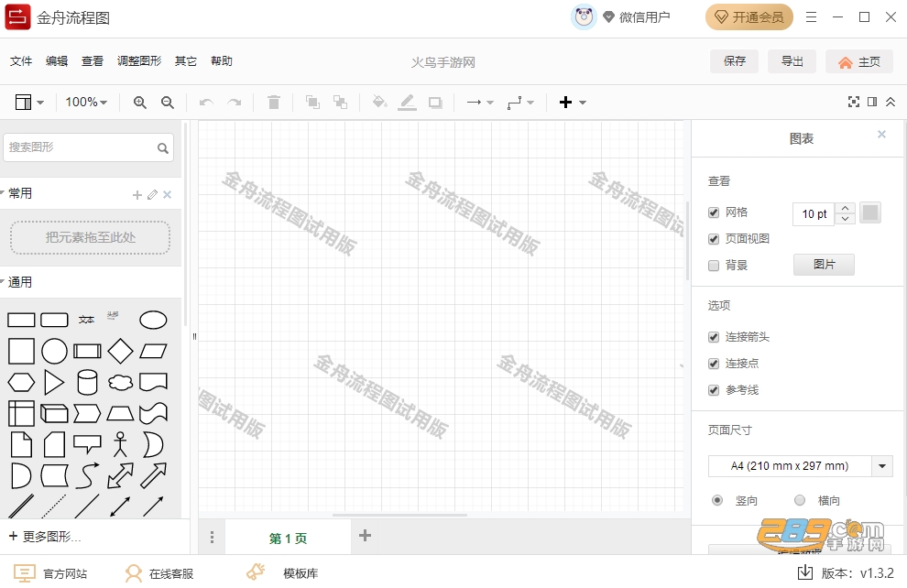Viewport: 907px width, 588px height.
Task: Click the zoom out magnifier icon
Action: click(x=167, y=103)
